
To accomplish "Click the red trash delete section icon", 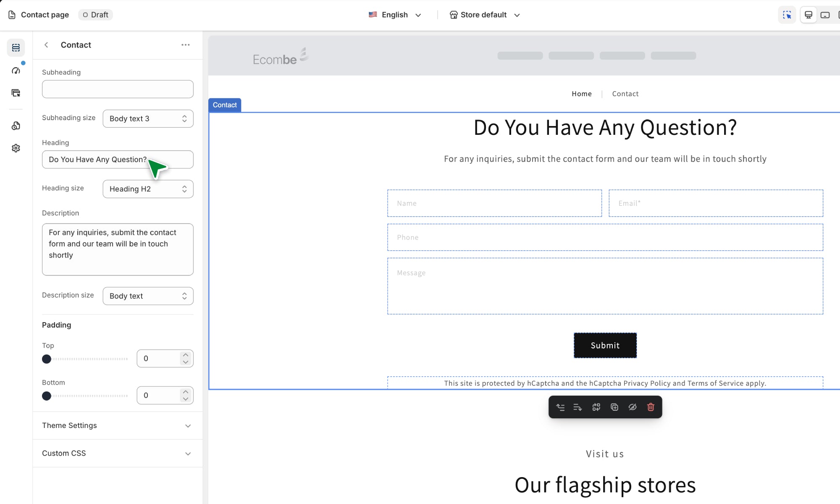I will tap(651, 407).
